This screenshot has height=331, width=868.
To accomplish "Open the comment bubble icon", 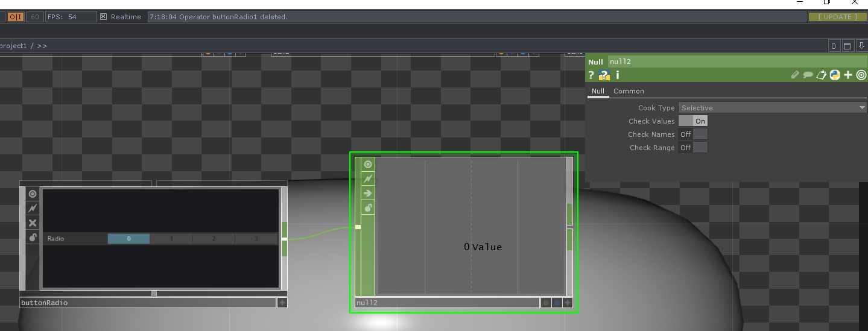I will pos(808,75).
